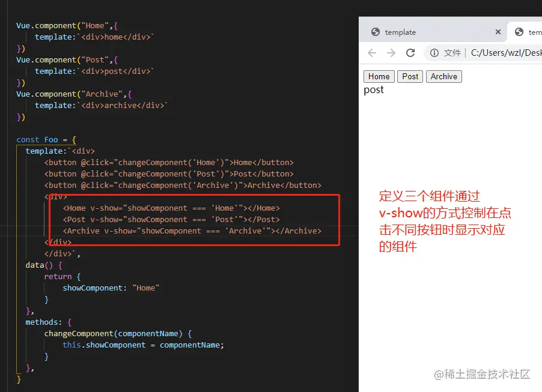Click the globe favicon on first template tab
Viewport: 542px width, 392px height.
pyautogui.click(x=376, y=32)
